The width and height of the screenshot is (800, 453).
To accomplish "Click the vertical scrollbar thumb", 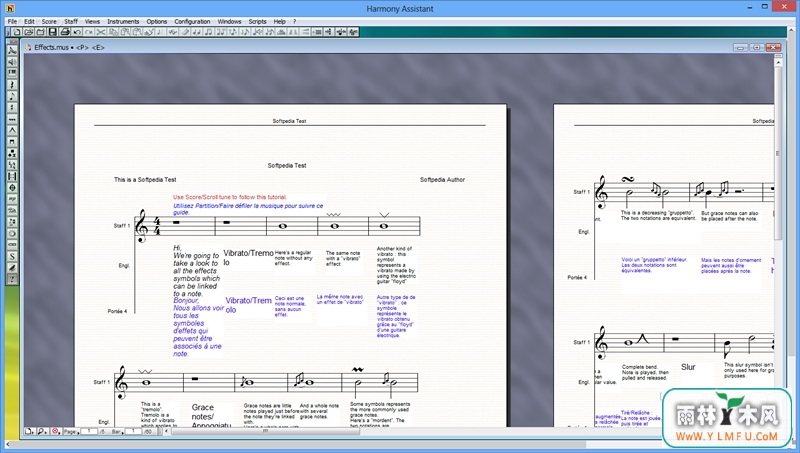I will coord(778,153).
